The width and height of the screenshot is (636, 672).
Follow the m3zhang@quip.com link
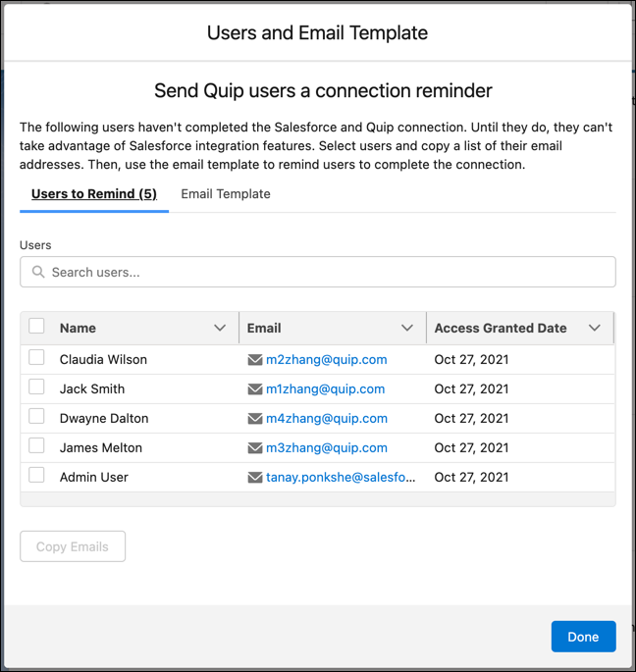pos(327,448)
